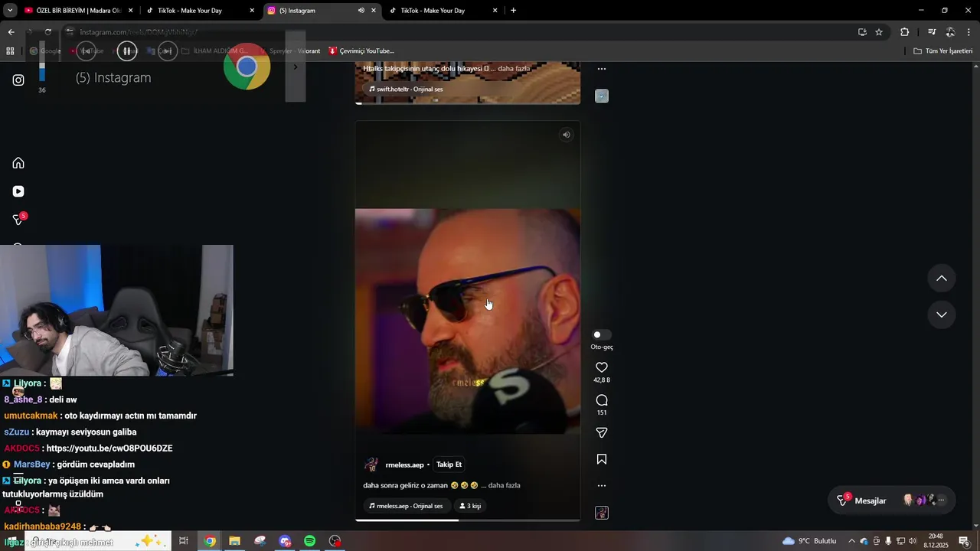Open swift.hoteltr Orijinal ses audio
Screen dimensions: 980x551
point(406,89)
